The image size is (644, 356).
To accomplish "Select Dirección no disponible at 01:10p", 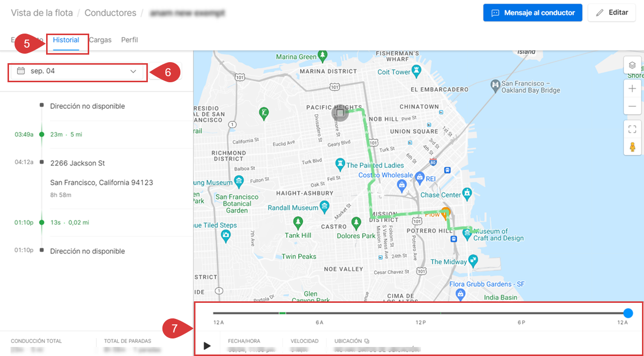I will (x=88, y=251).
